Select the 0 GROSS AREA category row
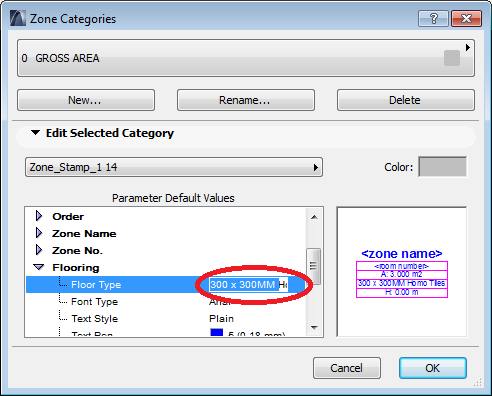 246,58
